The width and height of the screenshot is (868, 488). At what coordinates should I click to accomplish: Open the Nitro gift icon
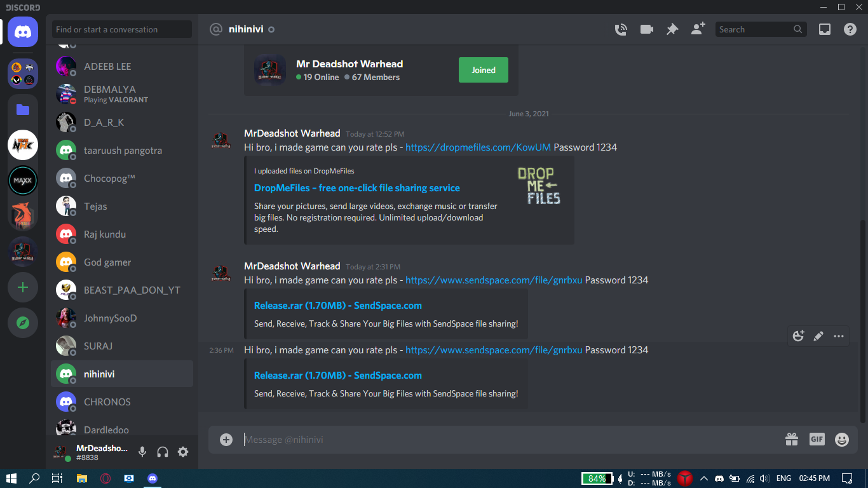click(791, 439)
